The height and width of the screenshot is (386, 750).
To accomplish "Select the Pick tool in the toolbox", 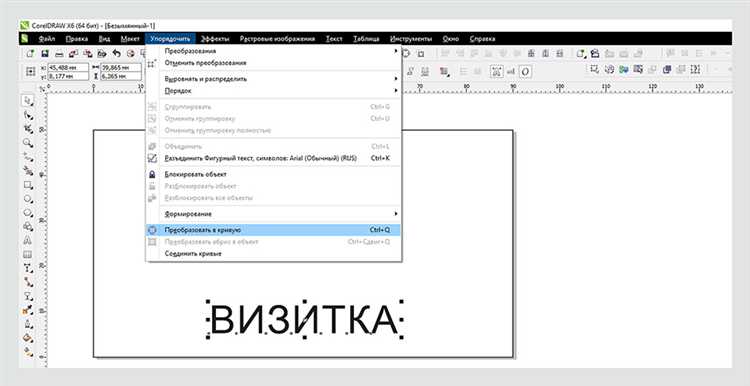I will pos(28,100).
